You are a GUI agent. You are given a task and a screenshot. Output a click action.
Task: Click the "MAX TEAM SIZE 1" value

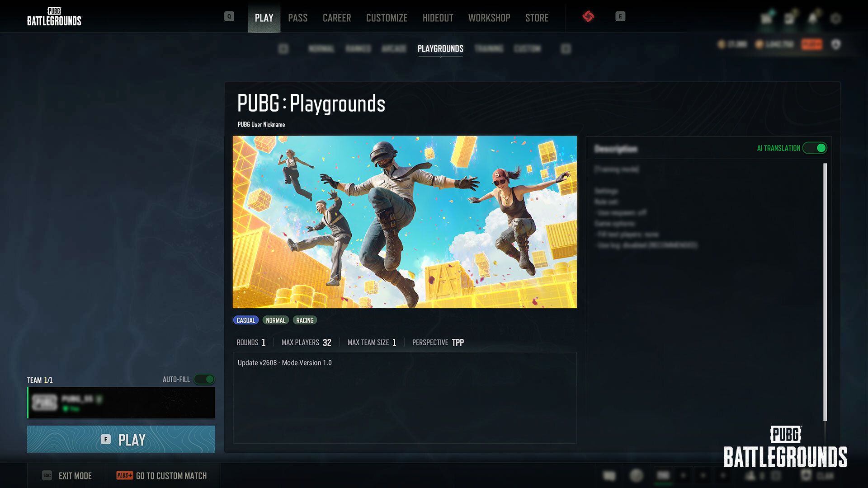coord(372,343)
